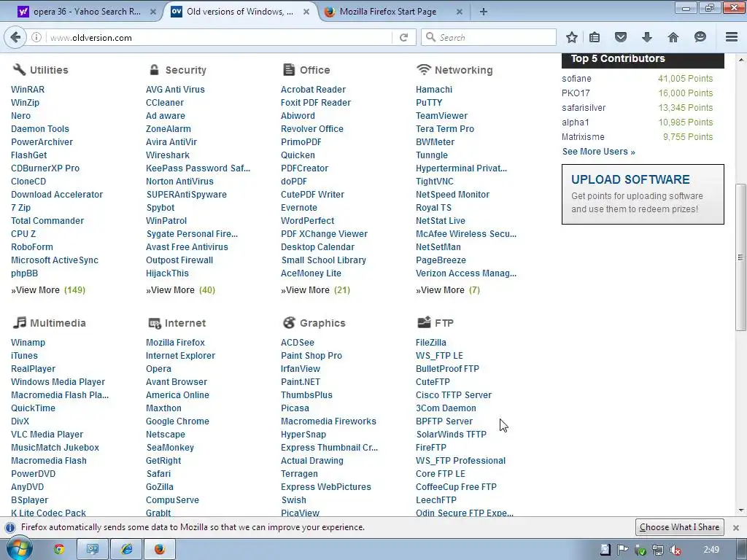Open the Windows Start orb
The image size is (747, 560).
pyautogui.click(x=20, y=550)
